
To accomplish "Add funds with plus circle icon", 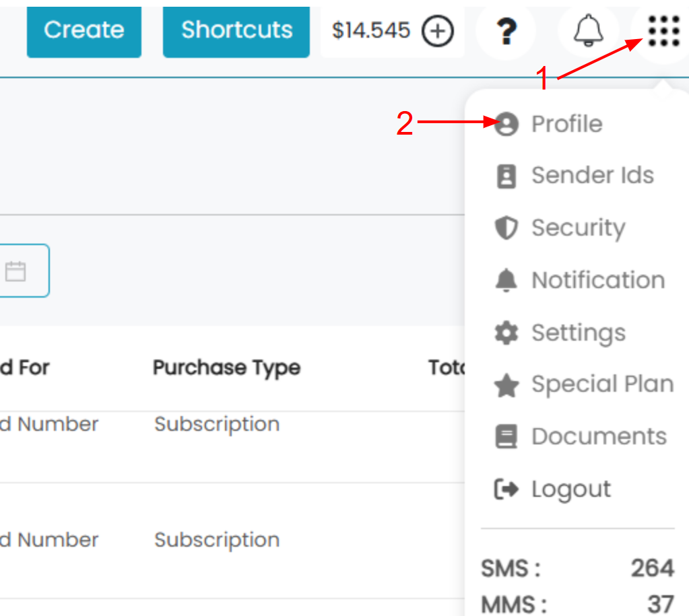I will point(437,31).
